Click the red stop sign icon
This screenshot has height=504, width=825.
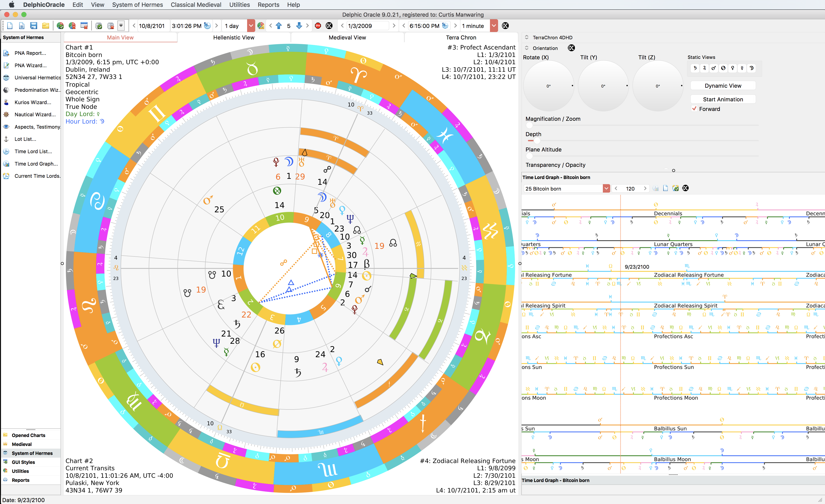tap(318, 26)
